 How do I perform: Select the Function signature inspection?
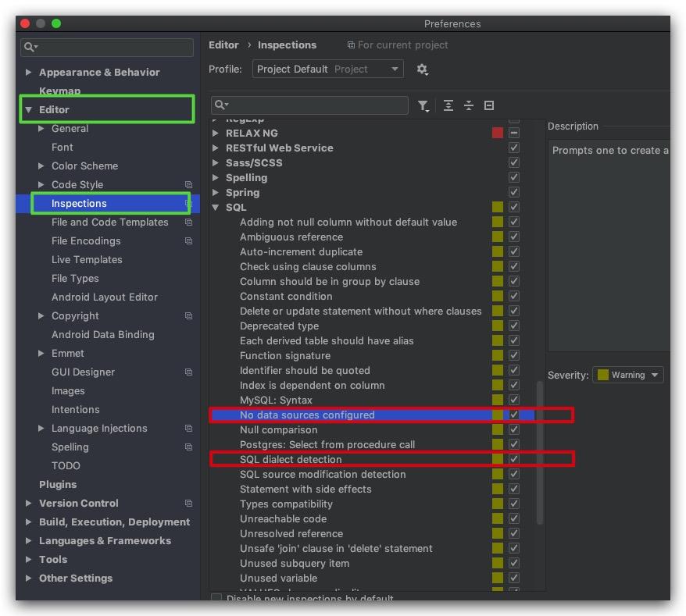[x=285, y=356]
